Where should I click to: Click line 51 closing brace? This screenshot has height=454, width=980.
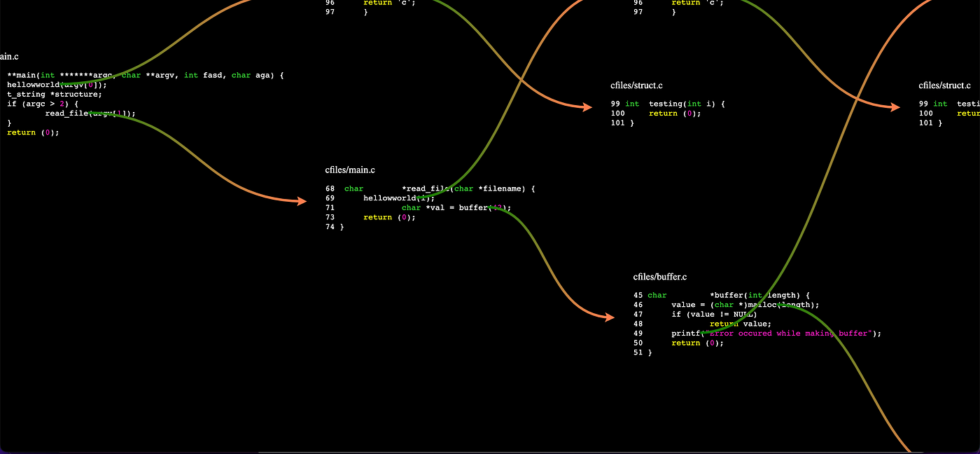(643, 352)
